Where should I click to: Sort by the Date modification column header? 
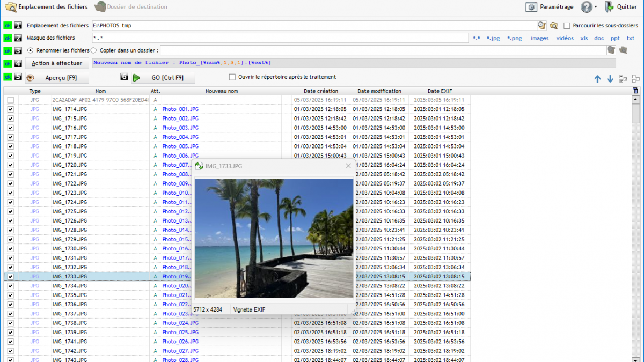[379, 91]
